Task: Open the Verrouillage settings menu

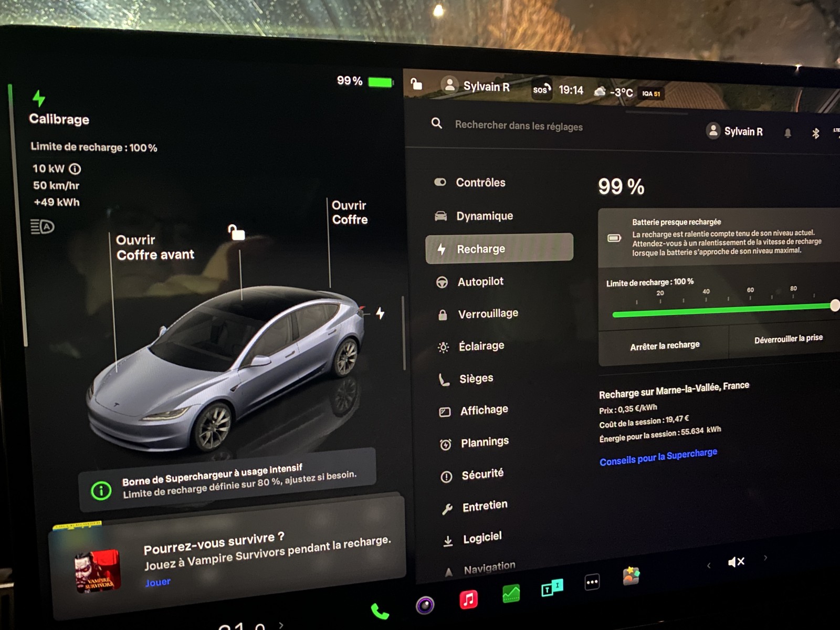Action: 478,314
